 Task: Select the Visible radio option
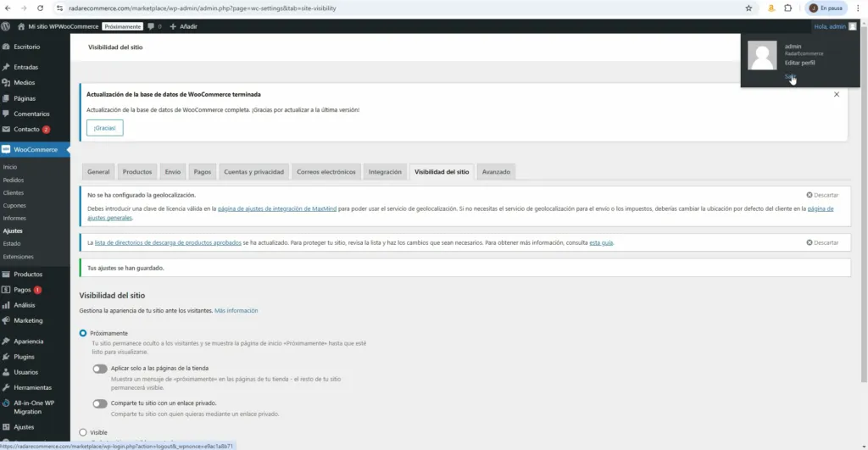tap(83, 432)
